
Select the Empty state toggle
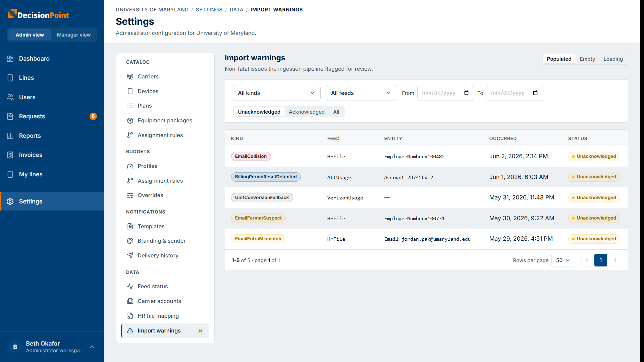click(x=587, y=59)
